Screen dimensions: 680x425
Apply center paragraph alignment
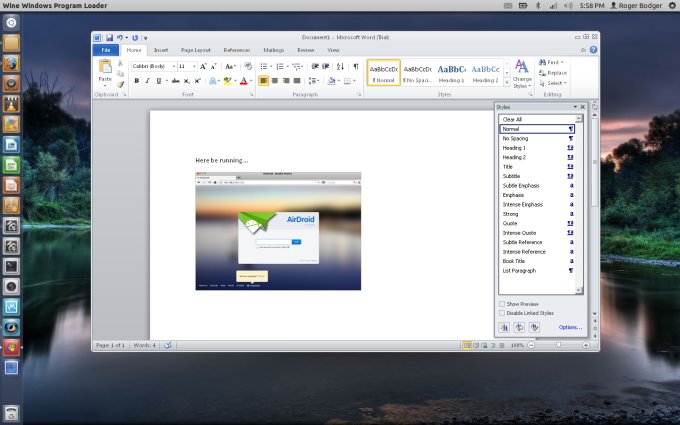tap(275, 80)
